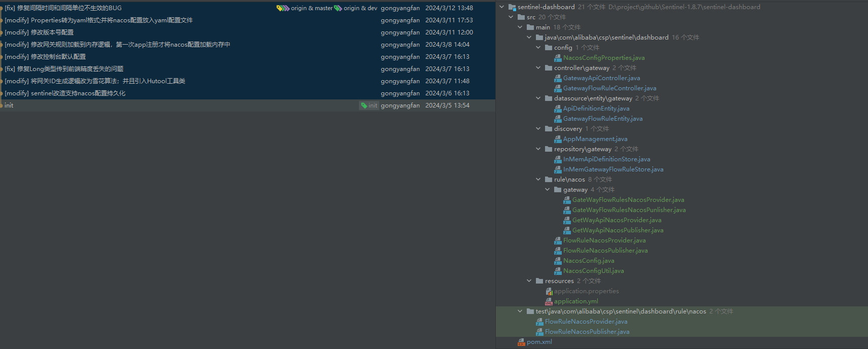Click the InMemApiDefinitionStore.java file icon
The height and width of the screenshot is (349, 868).
(558, 159)
